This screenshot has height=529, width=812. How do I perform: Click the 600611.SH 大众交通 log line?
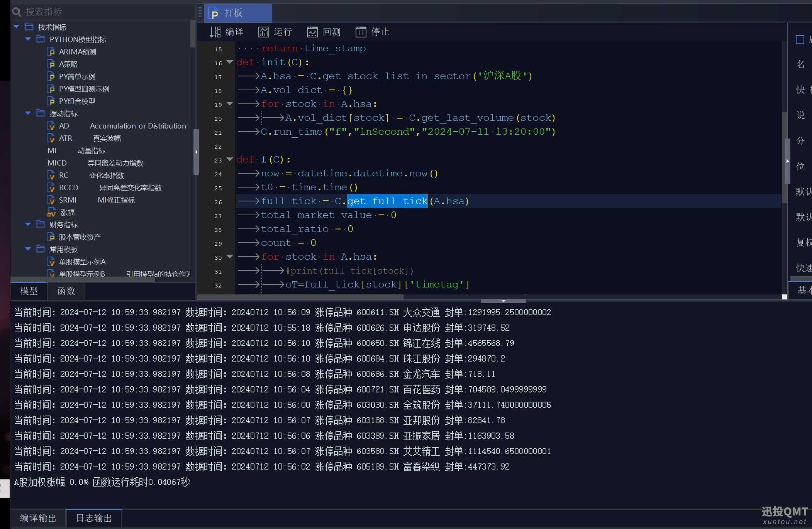283,312
